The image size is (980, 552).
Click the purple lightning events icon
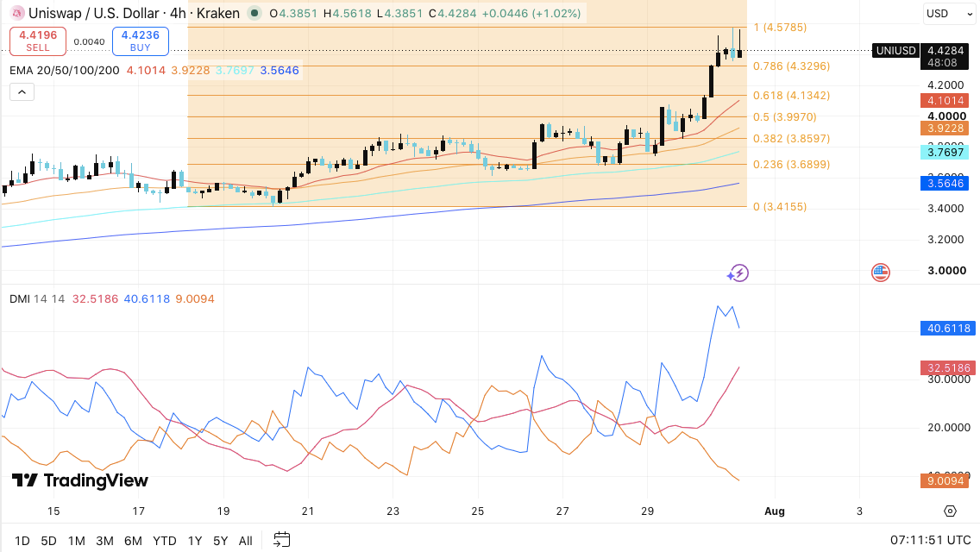tap(738, 273)
